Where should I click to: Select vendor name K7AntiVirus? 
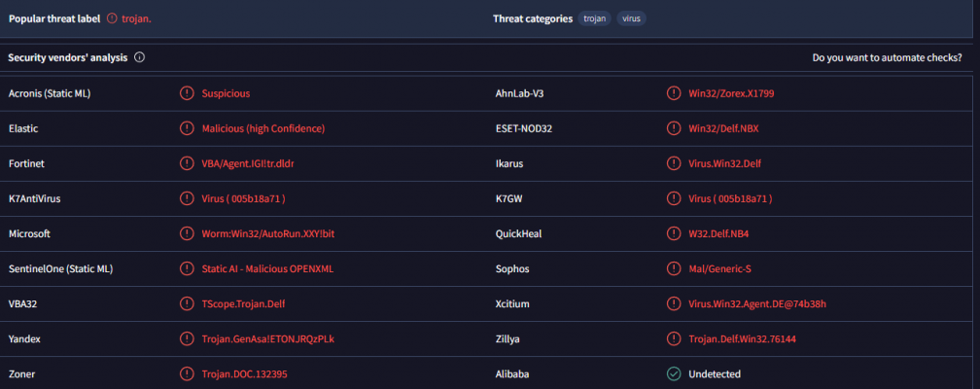(34, 198)
